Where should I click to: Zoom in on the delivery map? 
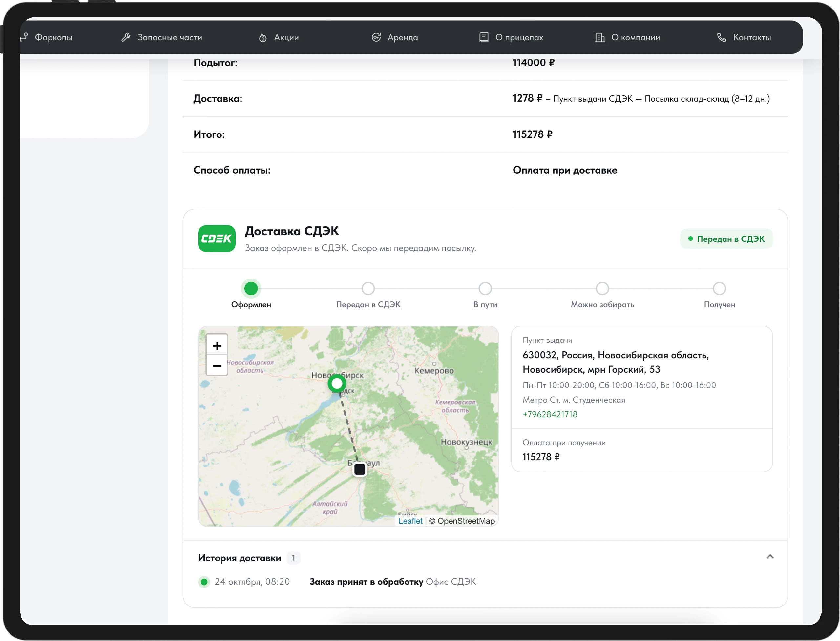[217, 345]
